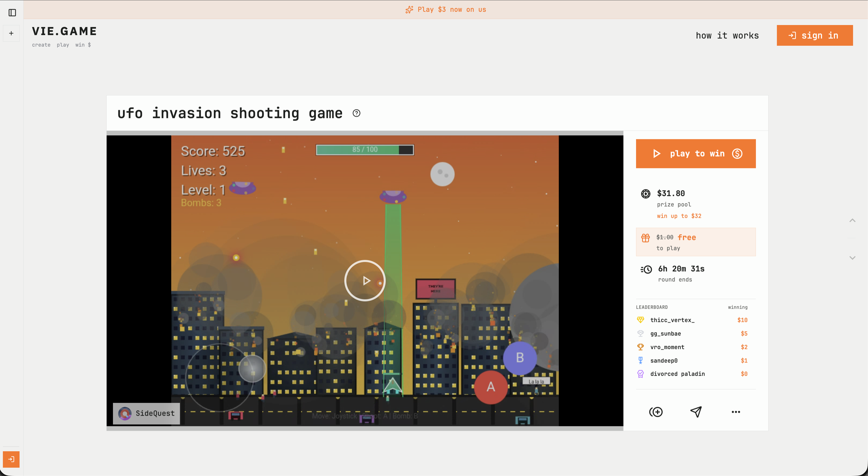This screenshot has height=476, width=868.
Task: Collapse using the chevron-up on the right edge
Action: (852, 220)
